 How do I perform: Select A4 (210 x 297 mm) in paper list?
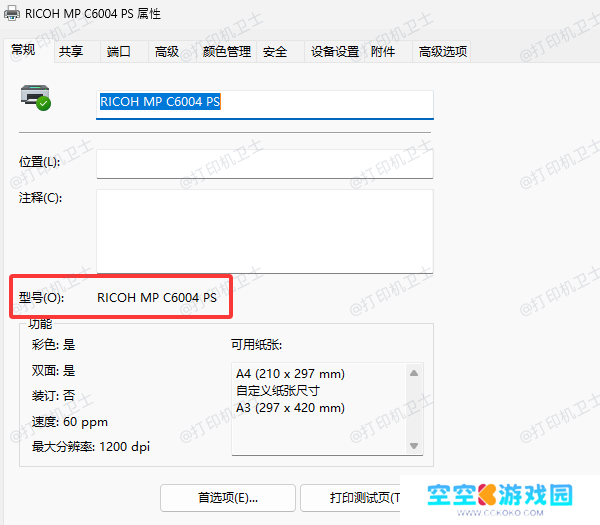[x=290, y=373]
